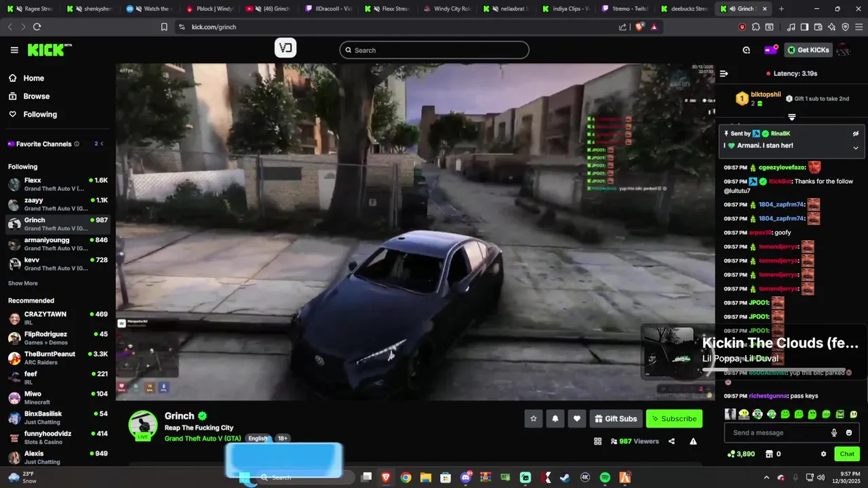The height and width of the screenshot is (488, 868).
Task: Send message with Chat button
Action: click(x=847, y=454)
